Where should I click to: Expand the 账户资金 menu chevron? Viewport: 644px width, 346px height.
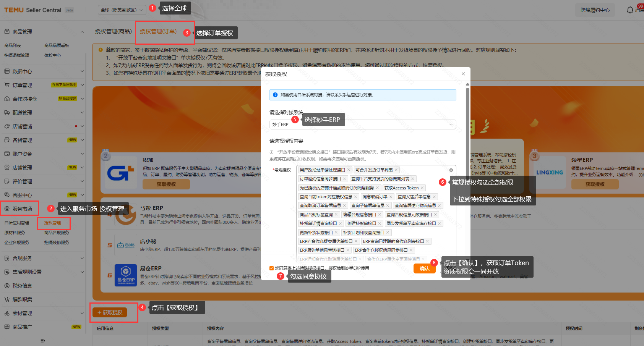pos(82,154)
